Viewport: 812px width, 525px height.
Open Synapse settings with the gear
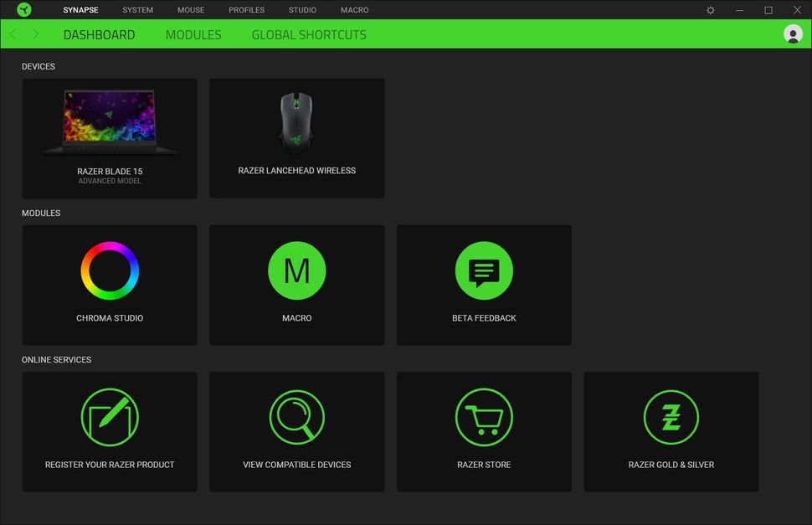710,10
